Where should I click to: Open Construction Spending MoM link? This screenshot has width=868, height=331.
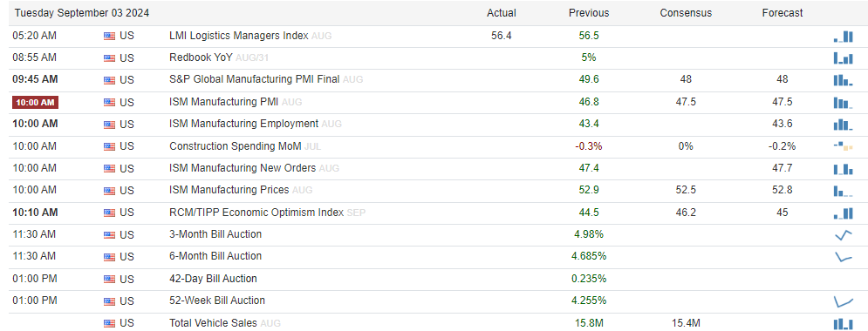[236, 145]
